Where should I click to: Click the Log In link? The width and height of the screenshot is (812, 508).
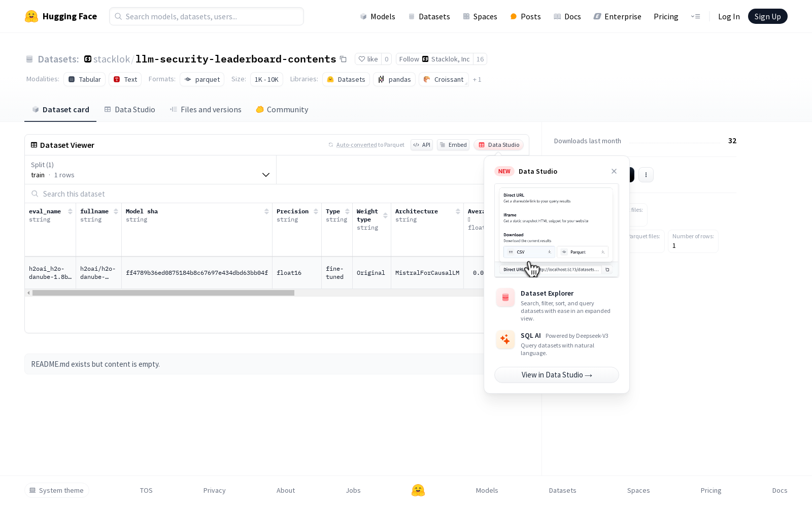point(729,16)
